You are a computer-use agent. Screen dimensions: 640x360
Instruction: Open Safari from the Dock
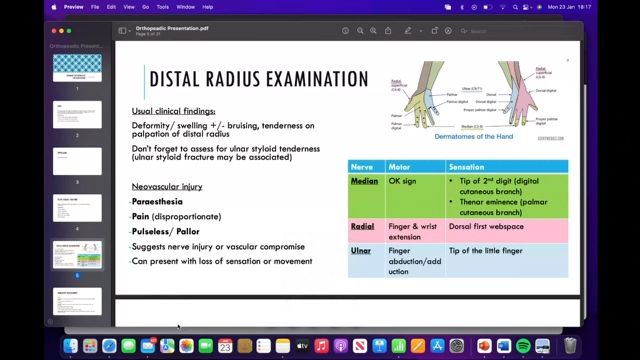109,346
